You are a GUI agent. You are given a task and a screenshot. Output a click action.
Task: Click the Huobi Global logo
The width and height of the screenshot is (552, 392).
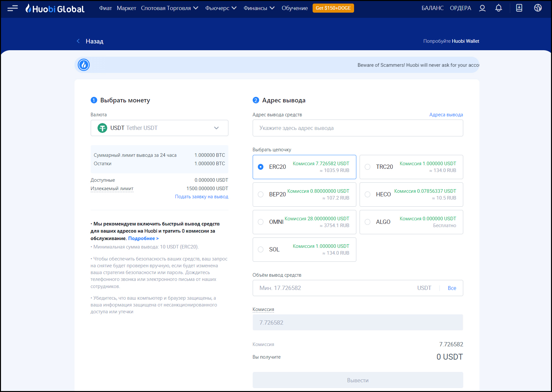click(55, 8)
